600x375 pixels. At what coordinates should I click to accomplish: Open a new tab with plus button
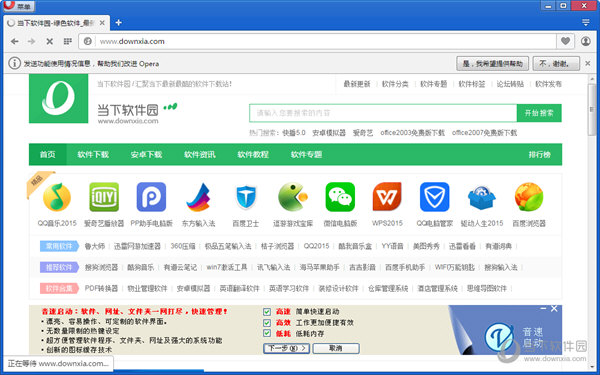[119, 23]
